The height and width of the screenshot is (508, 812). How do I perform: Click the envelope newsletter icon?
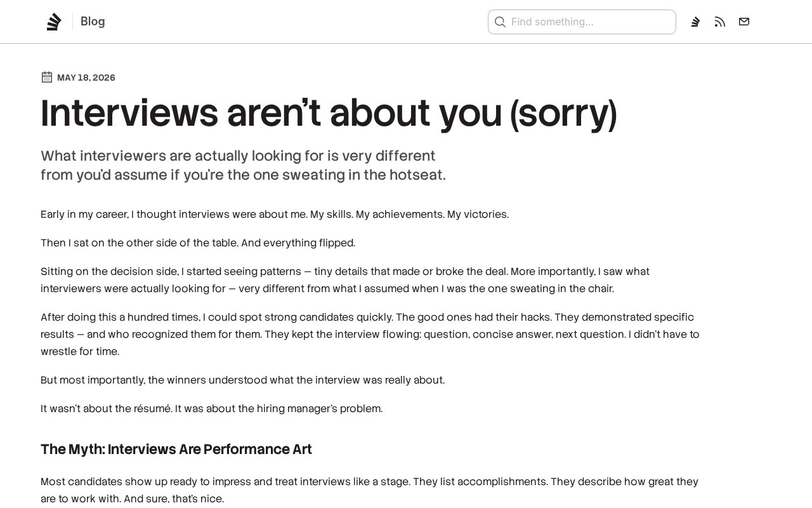pyautogui.click(x=744, y=22)
